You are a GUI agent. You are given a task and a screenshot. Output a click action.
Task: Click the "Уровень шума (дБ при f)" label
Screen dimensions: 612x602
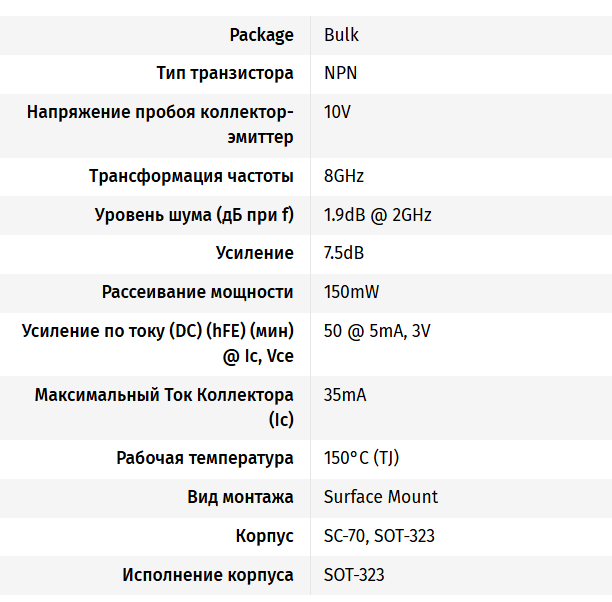coord(194,215)
